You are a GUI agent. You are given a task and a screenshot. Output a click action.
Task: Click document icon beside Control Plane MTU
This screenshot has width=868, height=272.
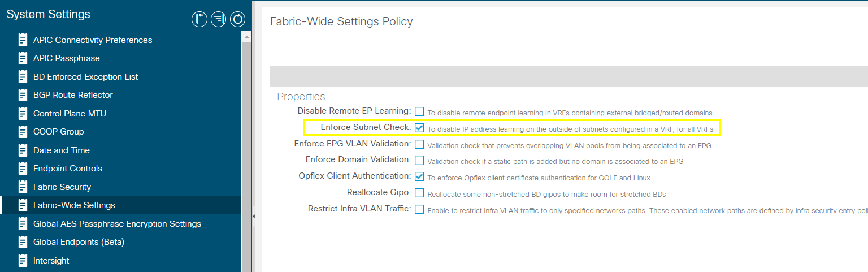tap(23, 114)
